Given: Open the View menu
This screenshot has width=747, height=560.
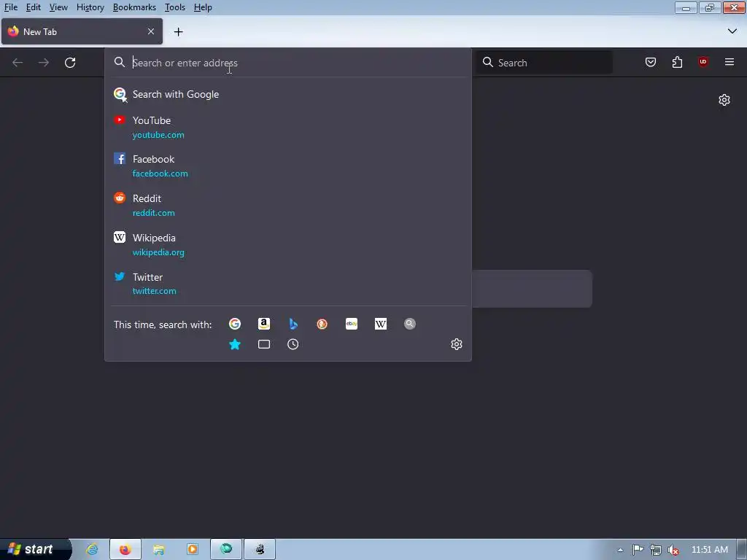Looking at the screenshot, I should click(58, 7).
